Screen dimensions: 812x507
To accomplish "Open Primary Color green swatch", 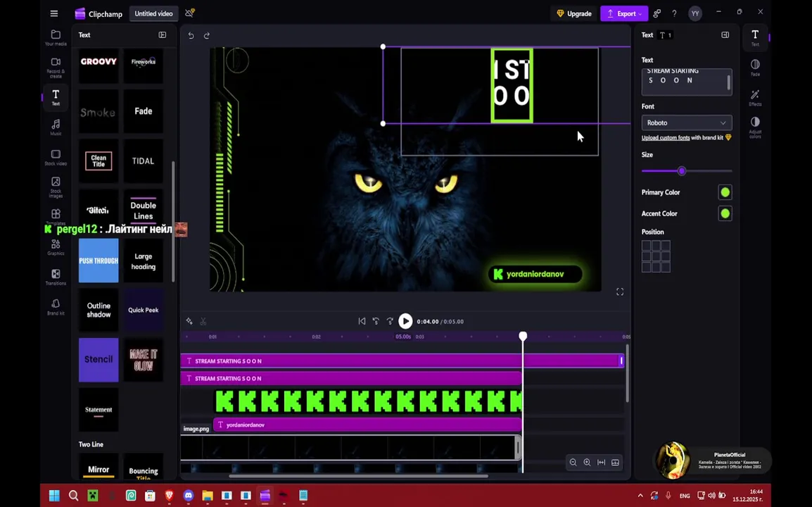I will coord(725,192).
